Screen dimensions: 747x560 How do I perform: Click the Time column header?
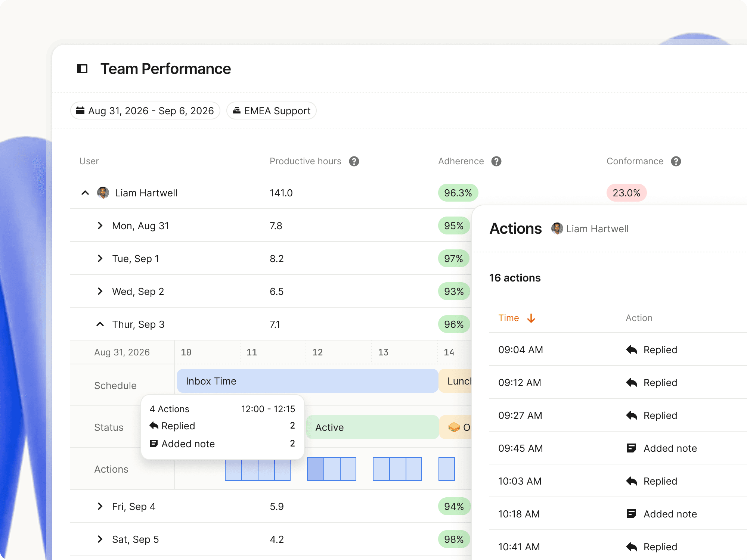(x=508, y=318)
